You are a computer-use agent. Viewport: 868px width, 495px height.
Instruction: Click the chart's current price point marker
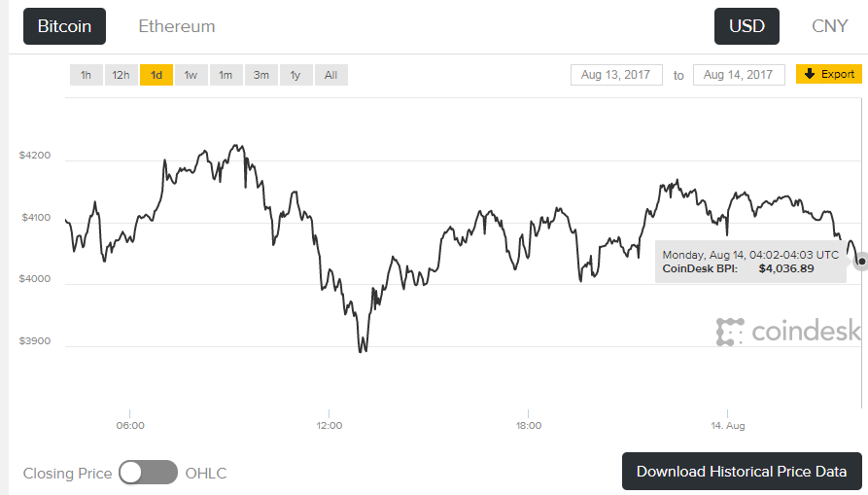861,262
